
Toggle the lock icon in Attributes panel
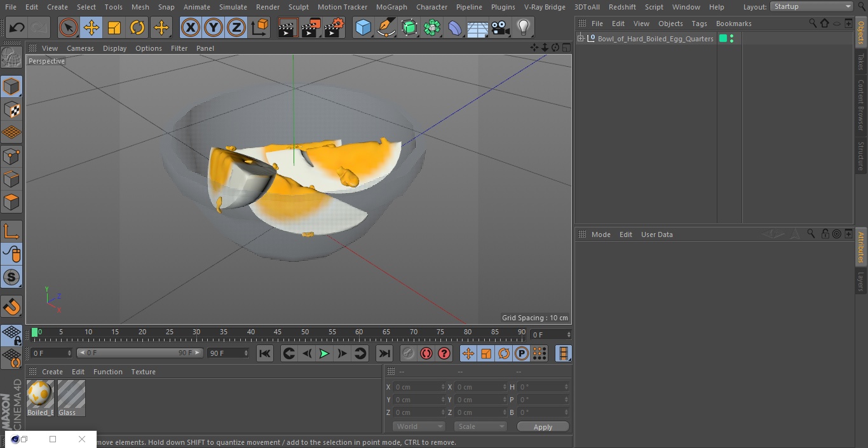point(824,234)
